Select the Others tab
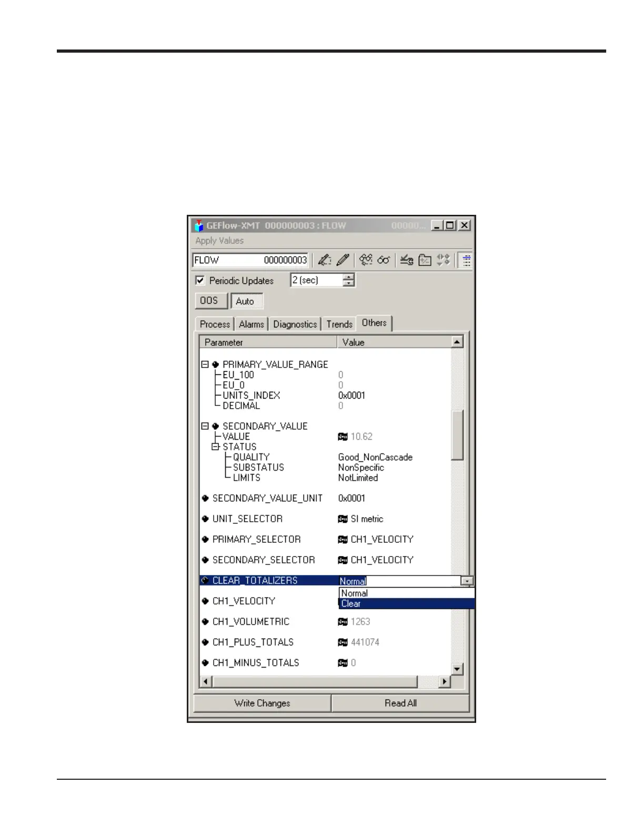 pyautogui.click(x=374, y=323)
